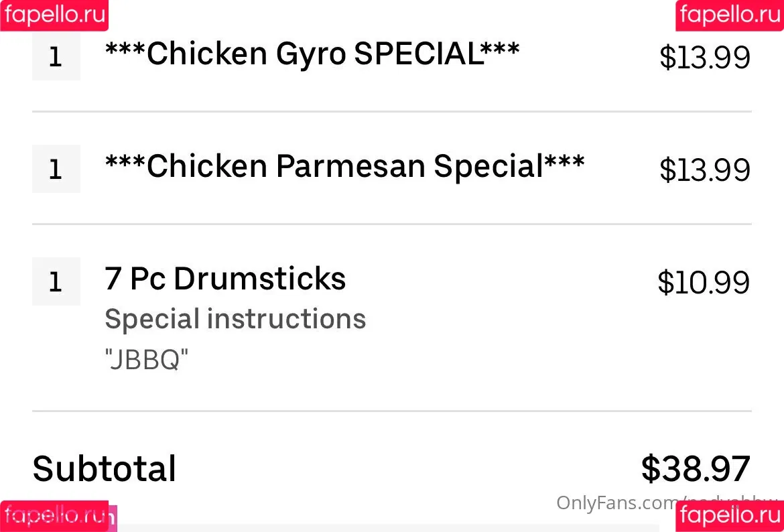The height and width of the screenshot is (532, 784).
Task: Click the divider line above Subtotal
Action: (392, 411)
